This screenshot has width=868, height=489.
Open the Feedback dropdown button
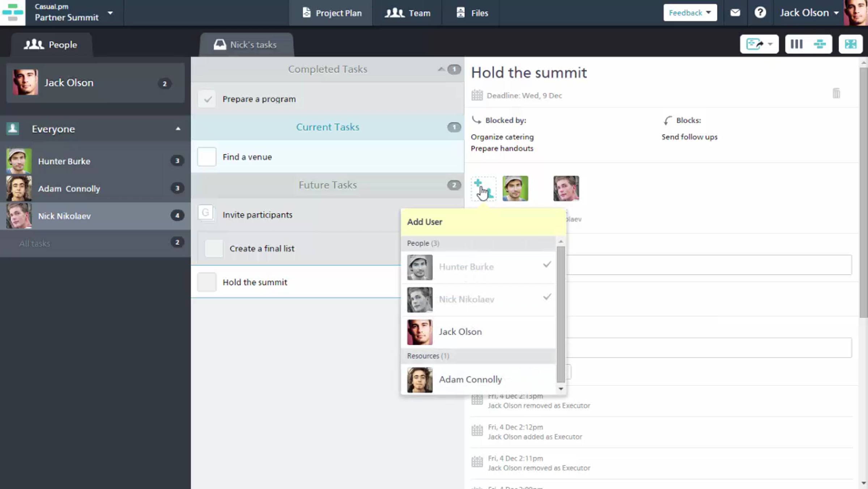click(690, 13)
